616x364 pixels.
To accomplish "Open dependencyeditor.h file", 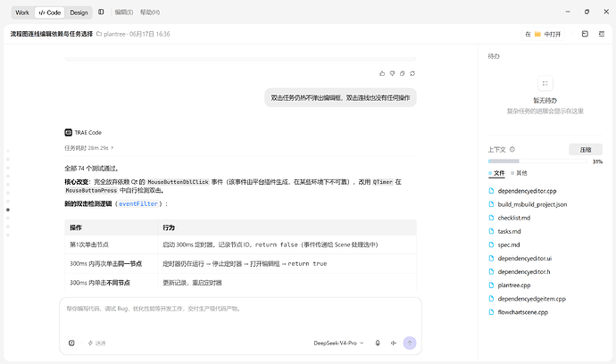I will point(519,272).
